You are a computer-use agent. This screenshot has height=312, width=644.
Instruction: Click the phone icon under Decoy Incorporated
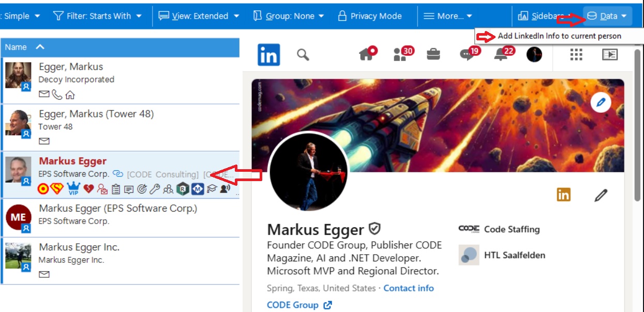click(57, 95)
